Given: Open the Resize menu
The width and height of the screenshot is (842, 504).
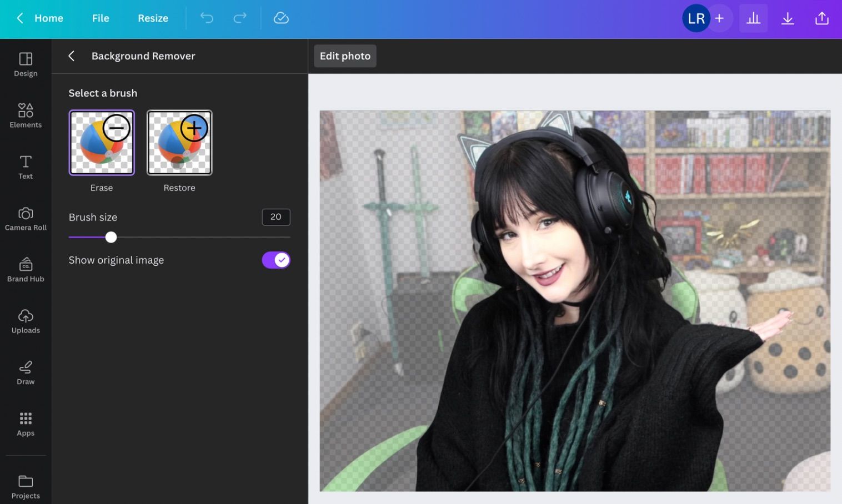Looking at the screenshot, I should 153,18.
